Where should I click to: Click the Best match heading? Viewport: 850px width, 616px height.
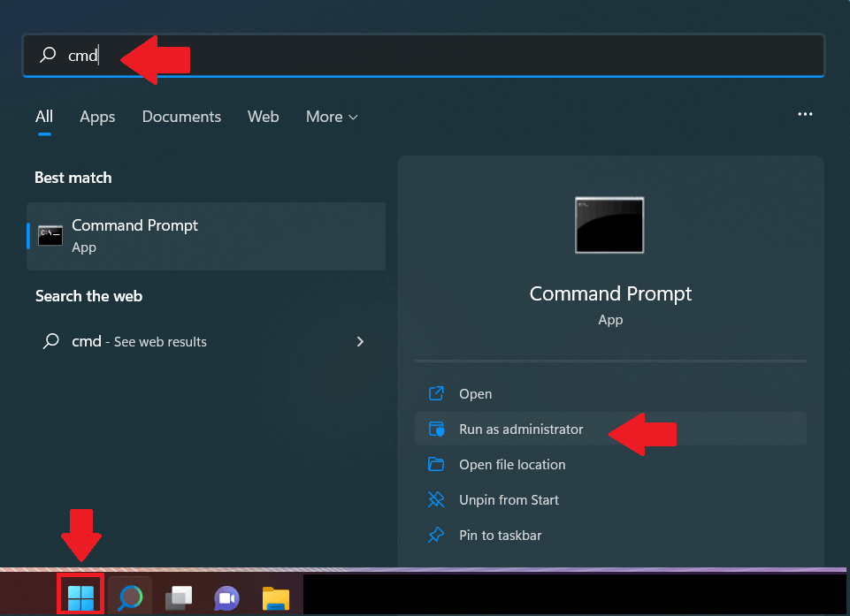coord(73,178)
